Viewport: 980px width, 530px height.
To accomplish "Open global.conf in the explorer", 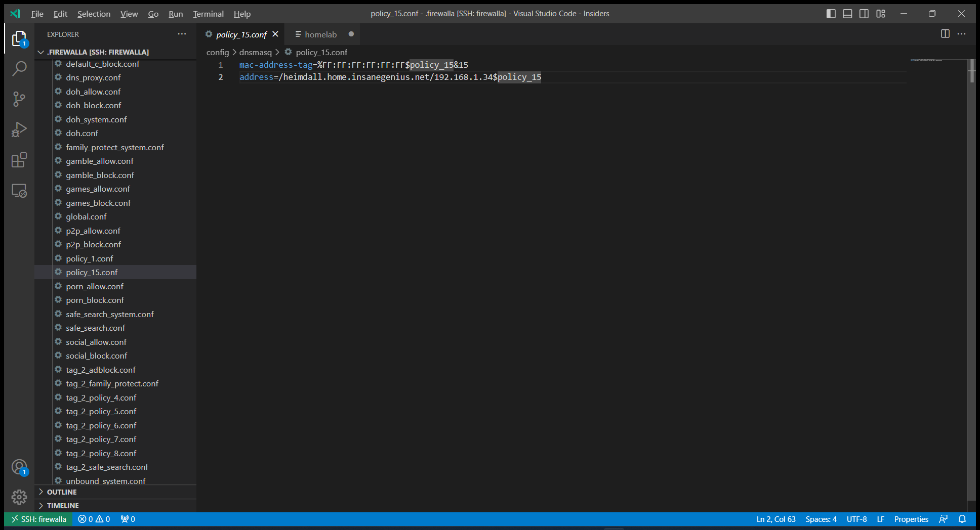I will 86,216.
